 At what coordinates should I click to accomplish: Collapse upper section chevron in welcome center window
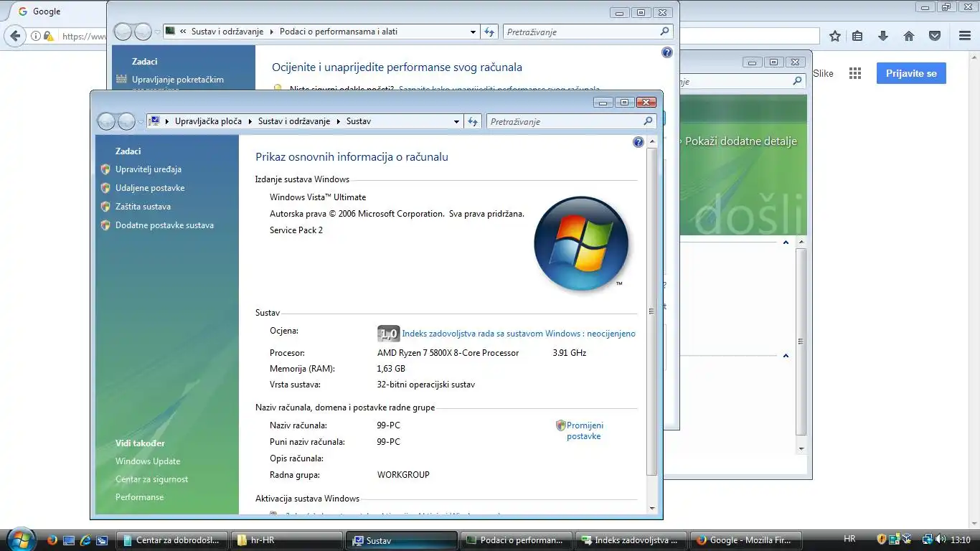click(786, 242)
